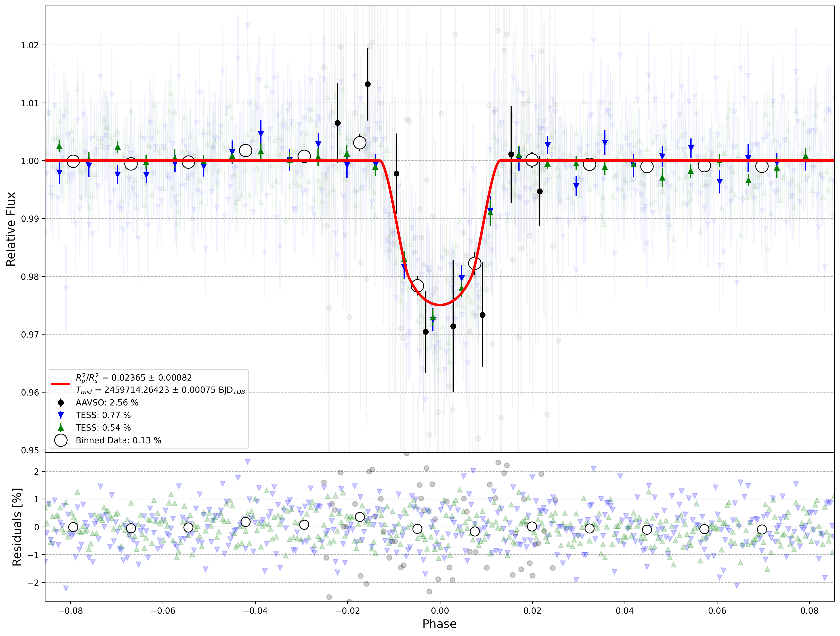
Task: Click the "1.02" flux axis tick label
Action: pos(30,45)
